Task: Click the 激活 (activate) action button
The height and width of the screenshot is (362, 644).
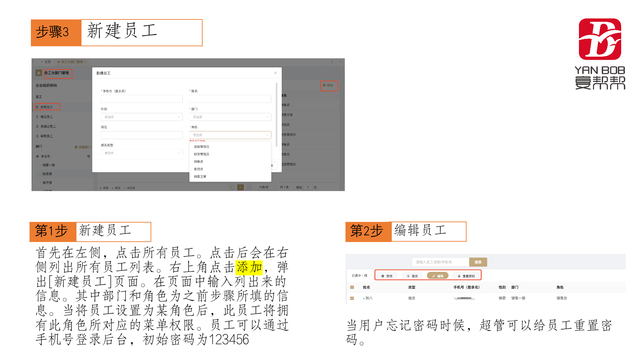Action: tap(412, 276)
